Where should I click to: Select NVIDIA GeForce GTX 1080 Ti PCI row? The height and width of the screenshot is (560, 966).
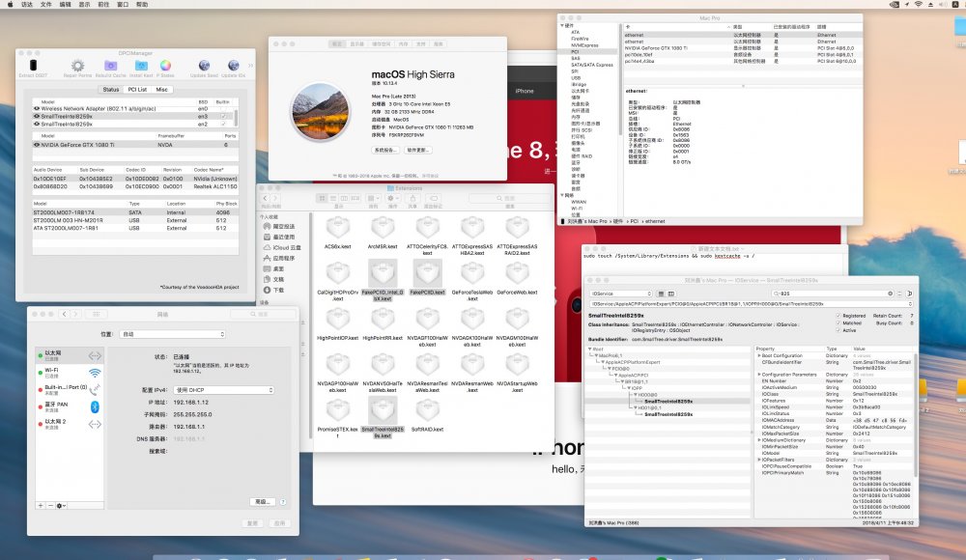[742, 48]
